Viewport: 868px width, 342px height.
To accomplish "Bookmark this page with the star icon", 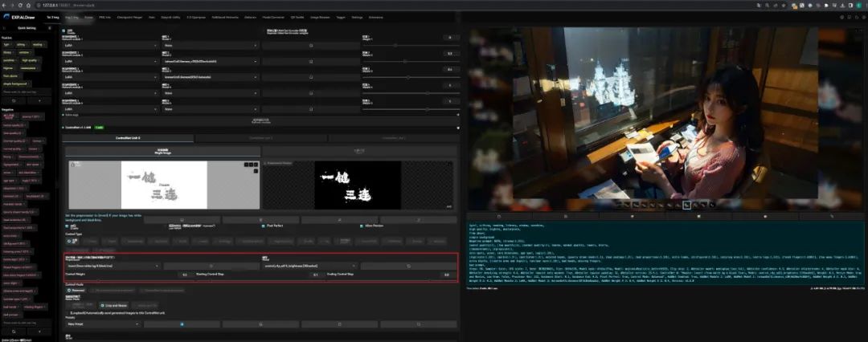I will point(784,5).
